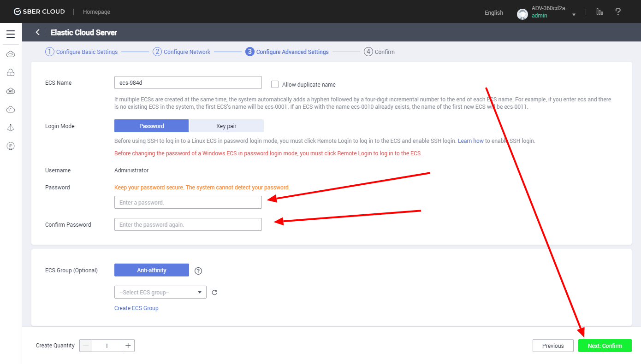
Task: Go to Configure Basic Settings step
Action: (x=82, y=52)
